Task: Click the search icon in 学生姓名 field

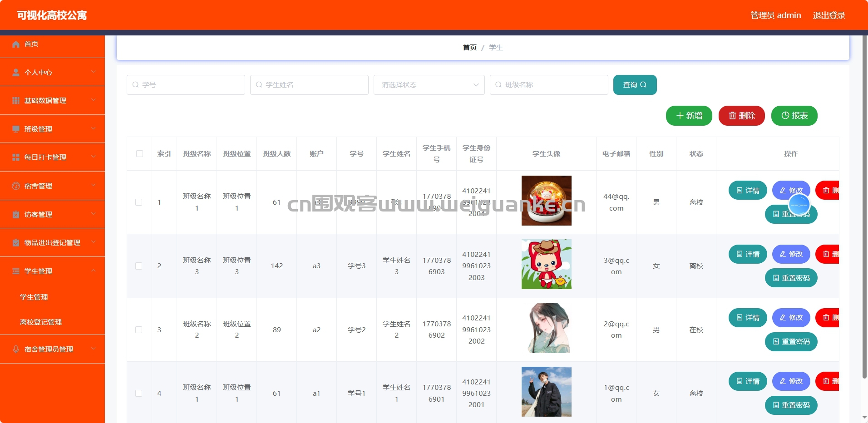Action: coord(259,85)
